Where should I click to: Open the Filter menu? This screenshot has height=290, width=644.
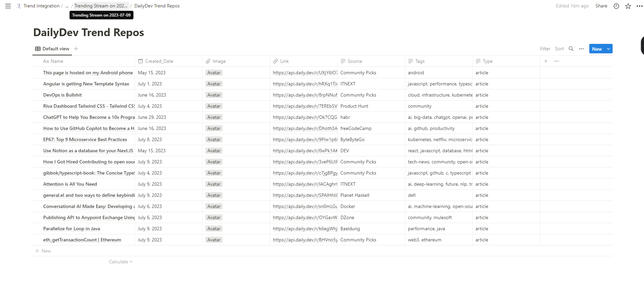[545, 49]
